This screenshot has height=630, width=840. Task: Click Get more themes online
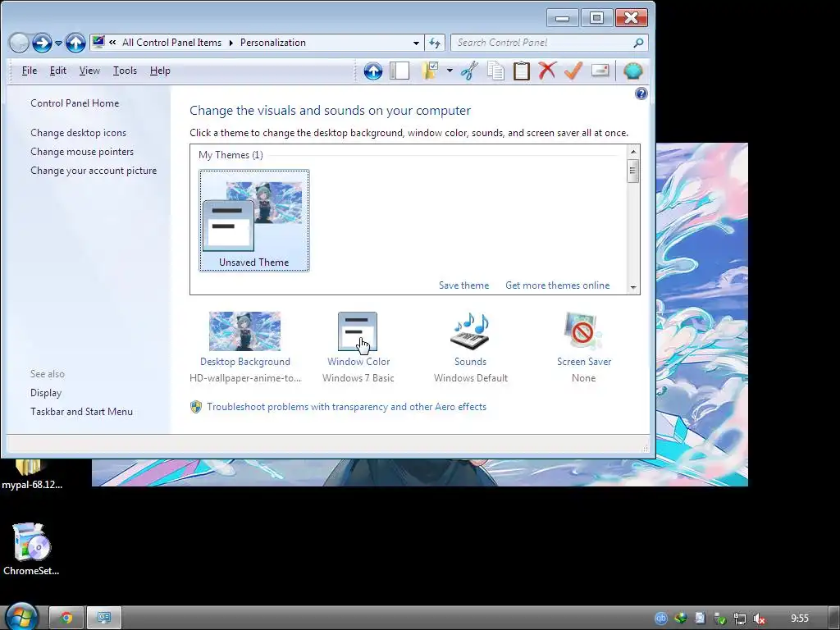tap(557, 285)
